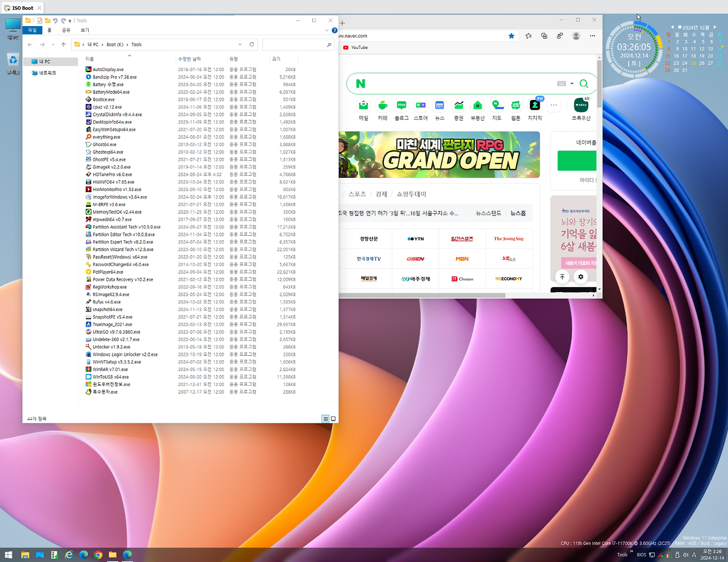Click inside the Explorer search box

(x=296, y=44)
